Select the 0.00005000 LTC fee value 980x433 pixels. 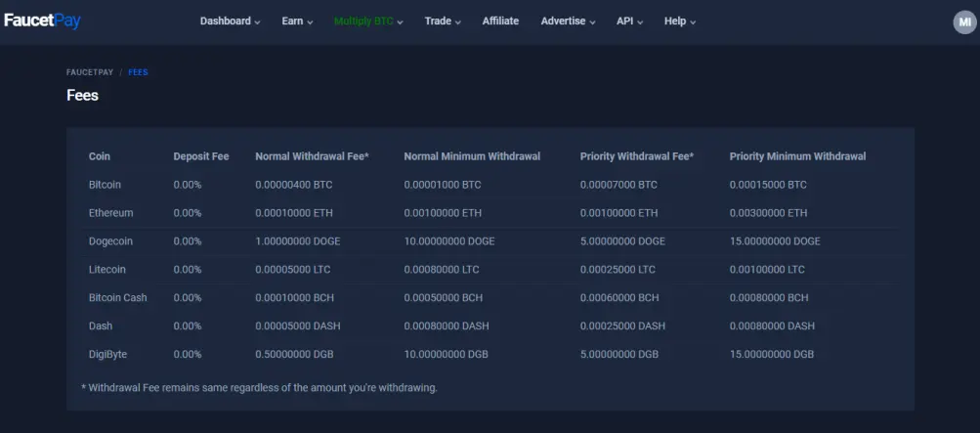[292, 270]
